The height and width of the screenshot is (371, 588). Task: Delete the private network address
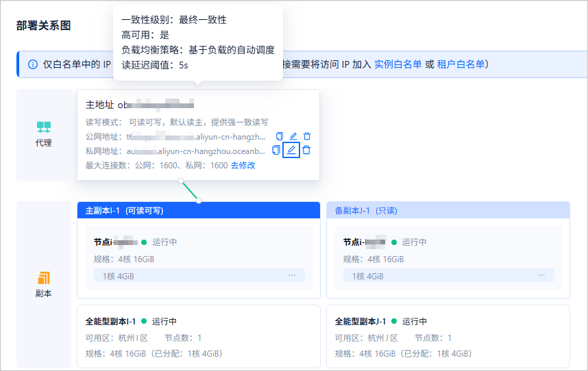coord(306,150)
